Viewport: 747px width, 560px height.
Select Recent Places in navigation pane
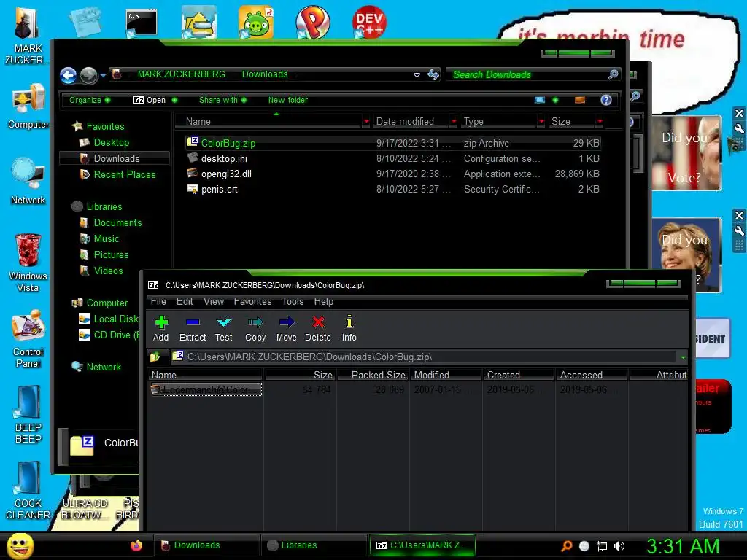coord(125,174)
